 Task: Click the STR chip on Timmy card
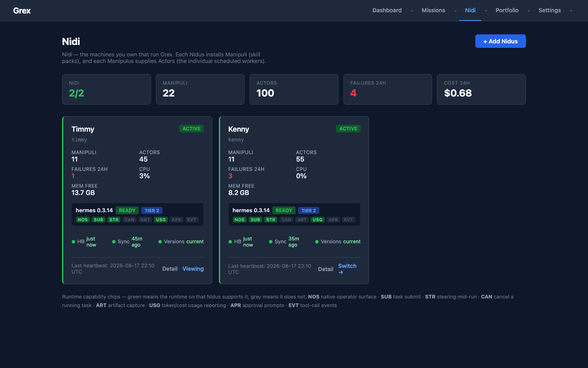[x=114, y=220]
